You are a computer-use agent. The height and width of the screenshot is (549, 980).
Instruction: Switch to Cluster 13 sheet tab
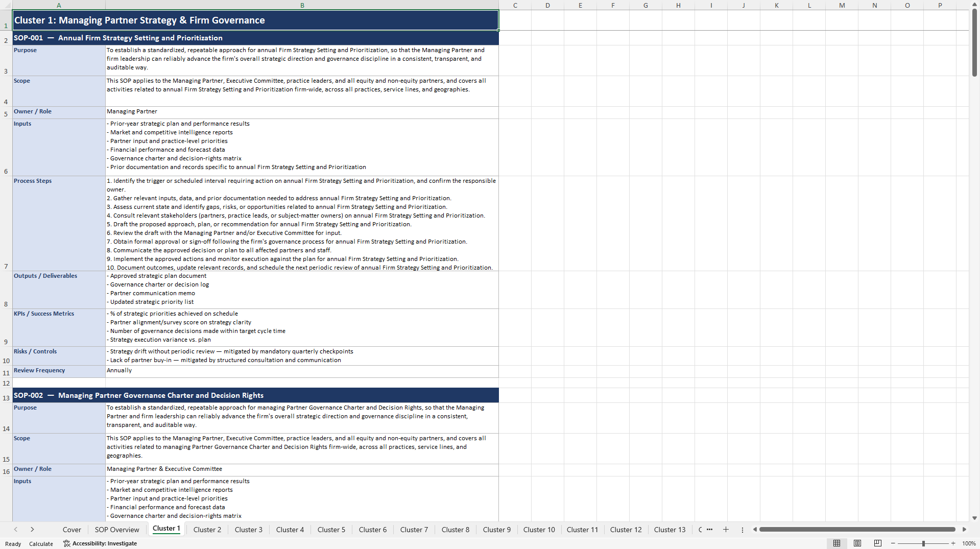pyautogui.click(x=670, y=530)
